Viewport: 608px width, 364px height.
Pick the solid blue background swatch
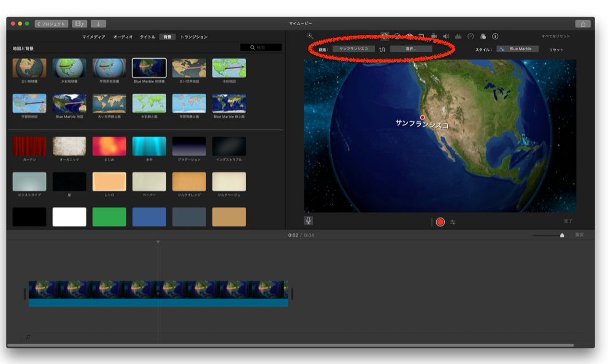click(149, 217)
